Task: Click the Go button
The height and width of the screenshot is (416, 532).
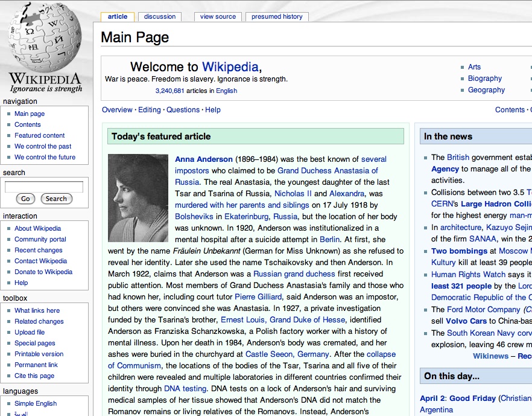Action: pyautogui.click(x=25, y=199)
